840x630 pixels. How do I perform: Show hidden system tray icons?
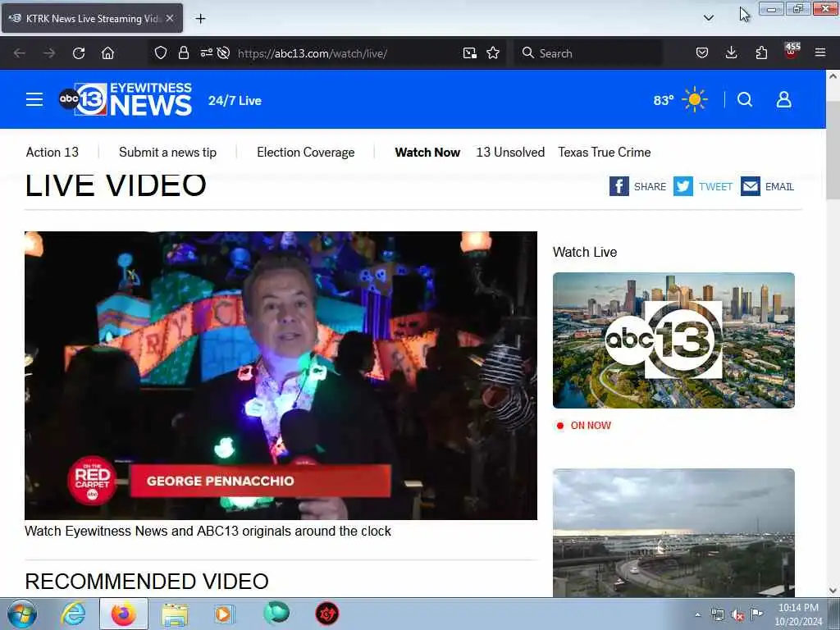tap(697, 614)
